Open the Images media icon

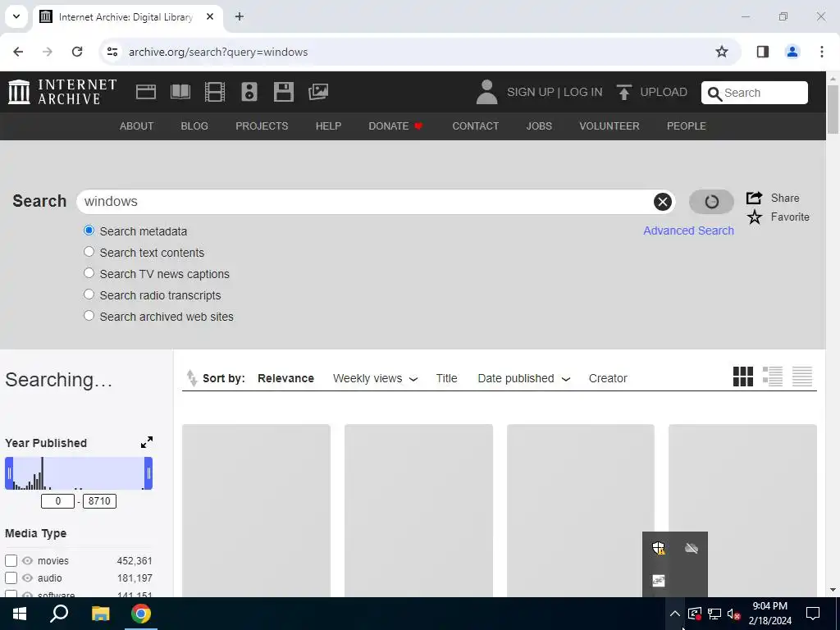pyautogui.click(x=318, y=92)
